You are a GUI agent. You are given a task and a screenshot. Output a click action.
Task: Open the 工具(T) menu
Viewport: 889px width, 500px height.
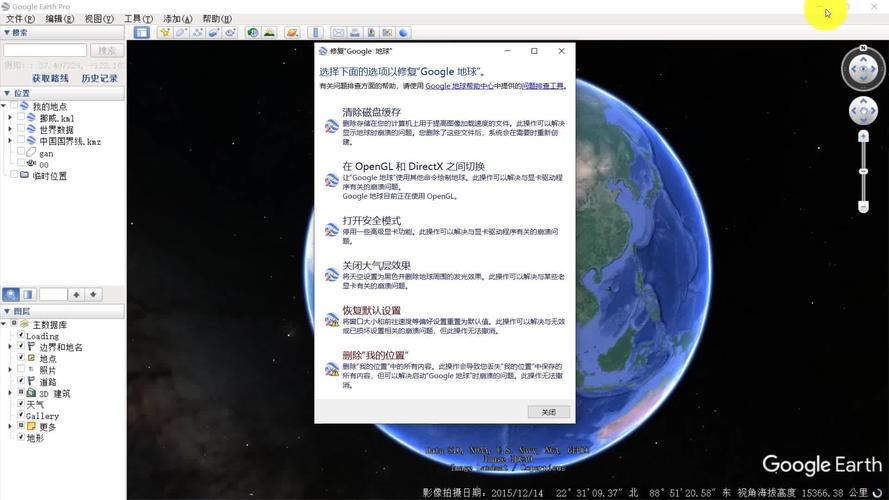click(138, 19)
